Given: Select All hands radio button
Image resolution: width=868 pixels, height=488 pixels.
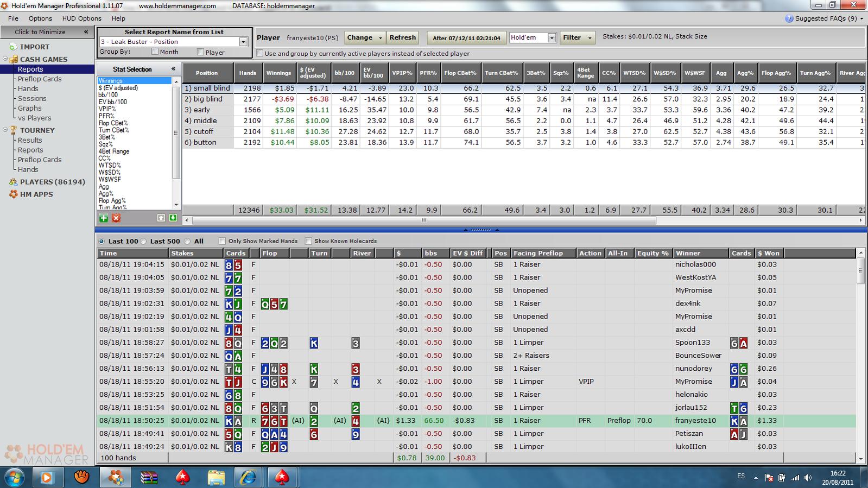Looking at the screenshot, I should (187, 241).
